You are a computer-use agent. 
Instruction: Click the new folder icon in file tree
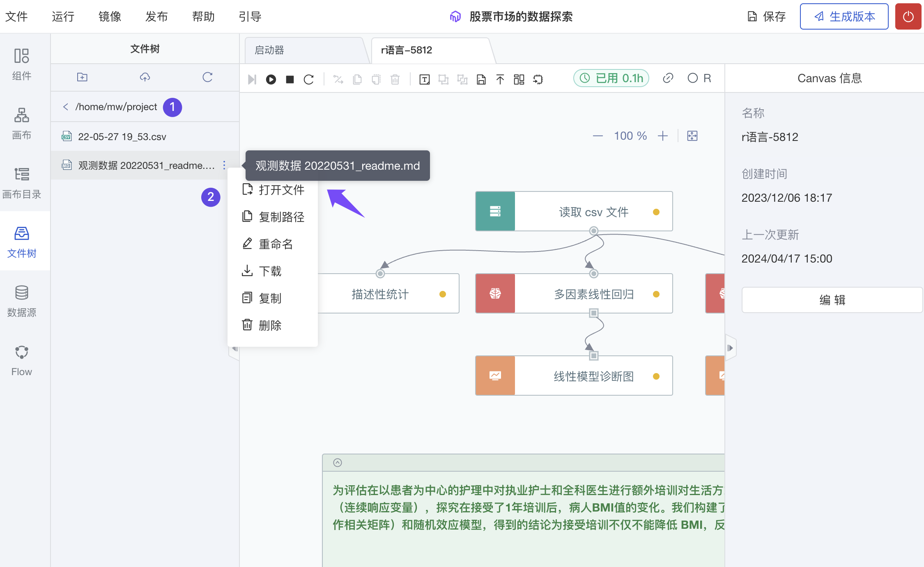point(82,77)
